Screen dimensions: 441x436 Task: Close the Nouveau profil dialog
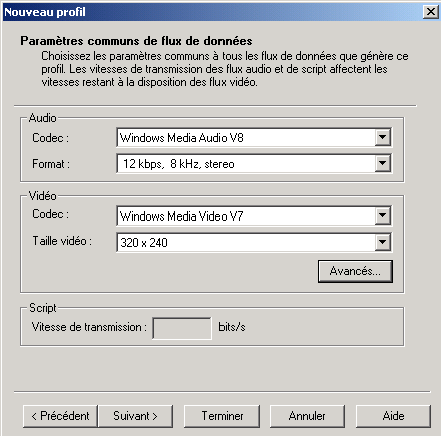point(431,12)
